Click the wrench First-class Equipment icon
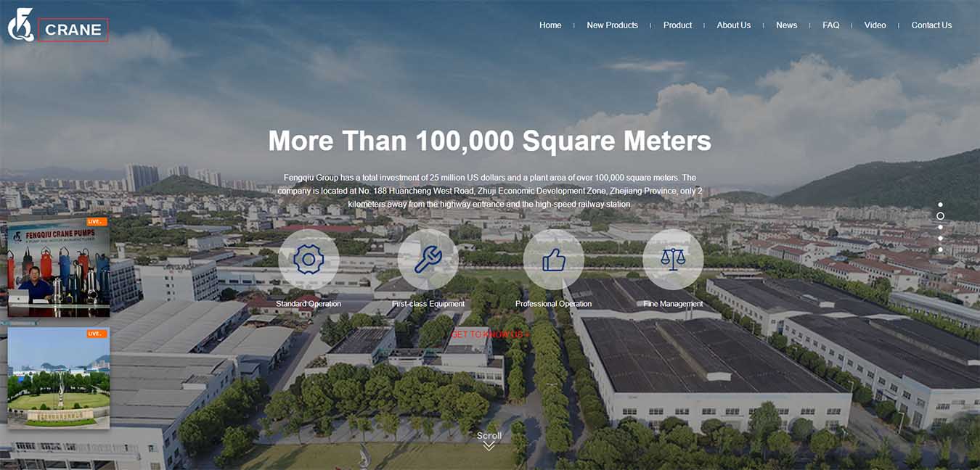This screenshot has height=470, width=980. click(x=428, y=260)
